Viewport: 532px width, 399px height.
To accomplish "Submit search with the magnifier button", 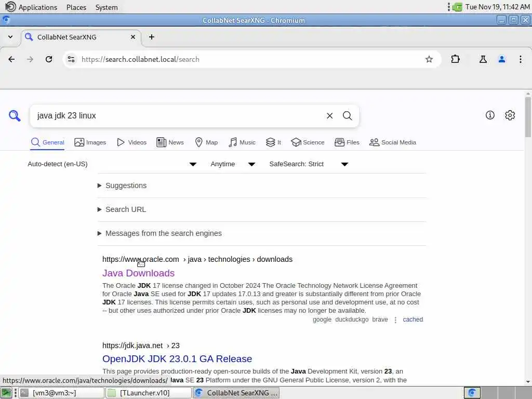I will [x=347, y=116].
